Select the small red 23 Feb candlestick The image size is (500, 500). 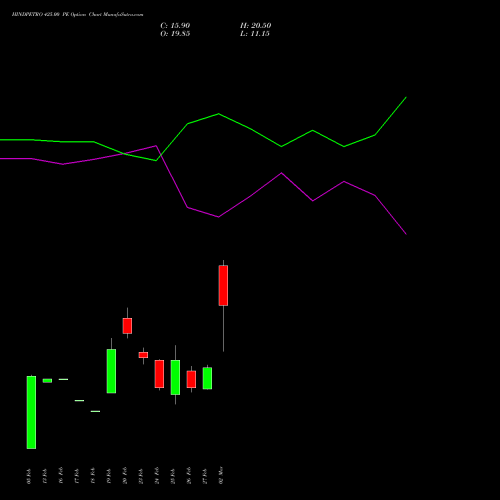[143, 355]
